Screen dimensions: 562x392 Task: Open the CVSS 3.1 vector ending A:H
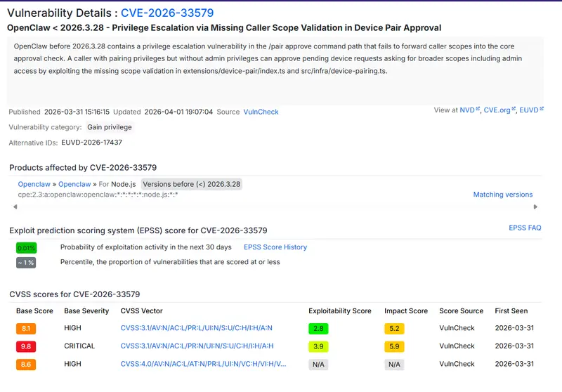click(x=196, y=346)
